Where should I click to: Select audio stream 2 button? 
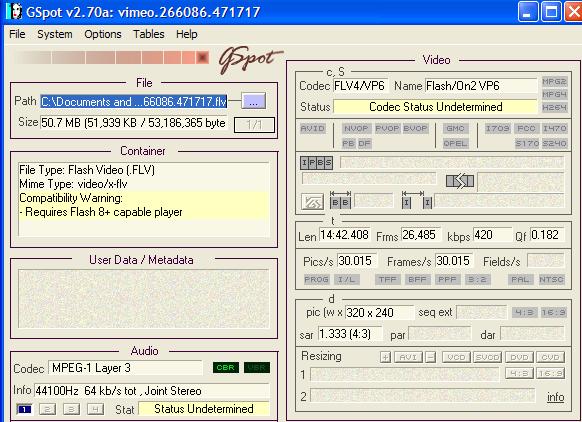coord(48,409)
